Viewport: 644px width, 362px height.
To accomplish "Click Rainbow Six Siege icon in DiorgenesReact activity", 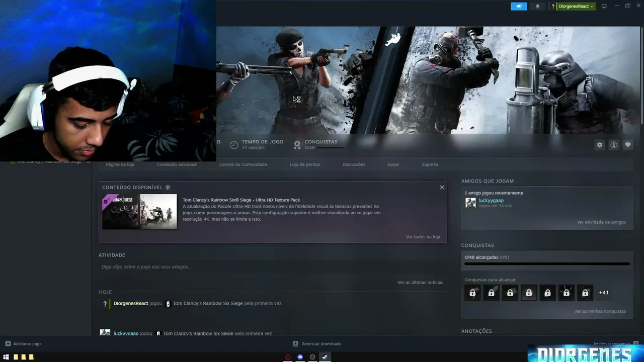I will tap(168, 304).
